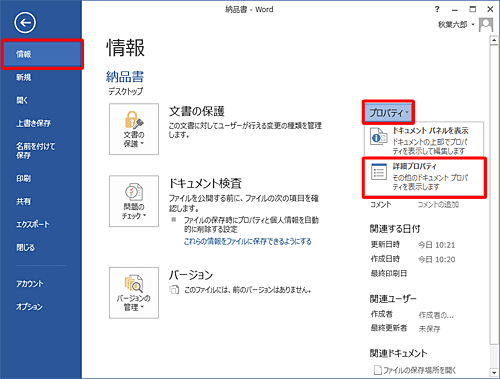Choose 上書き保存 in the sidebar
500x379 pixels.
point(34,123)
